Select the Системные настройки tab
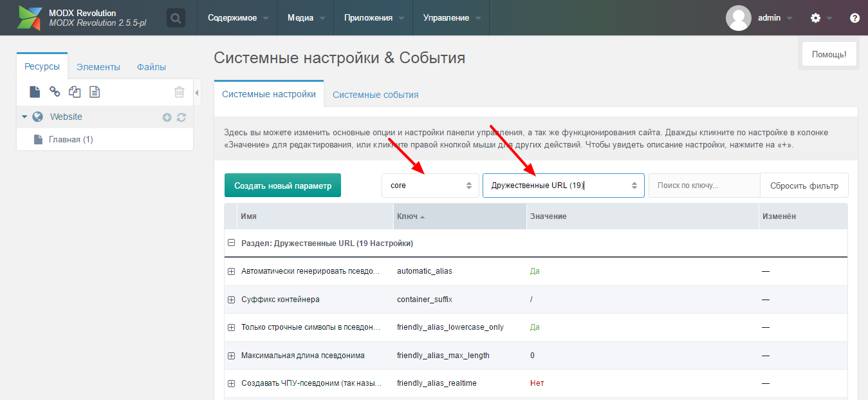The image size is (868, 400). [x=269, y=94]
